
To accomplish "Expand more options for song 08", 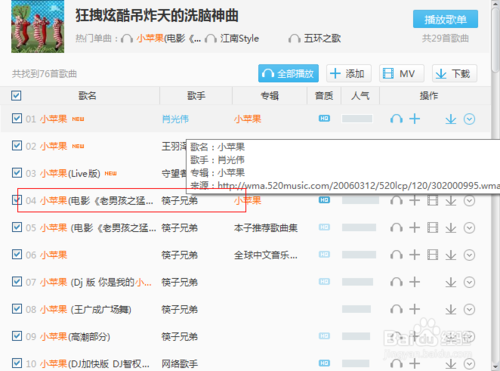I will pyautogui.click(x=469, y=310).
